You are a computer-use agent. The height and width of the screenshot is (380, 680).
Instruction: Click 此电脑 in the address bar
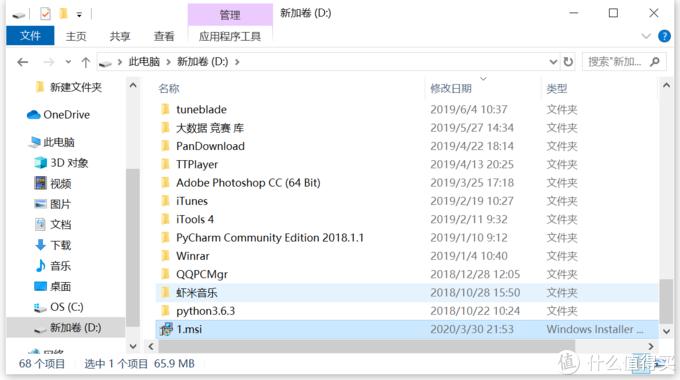[144, 62]
